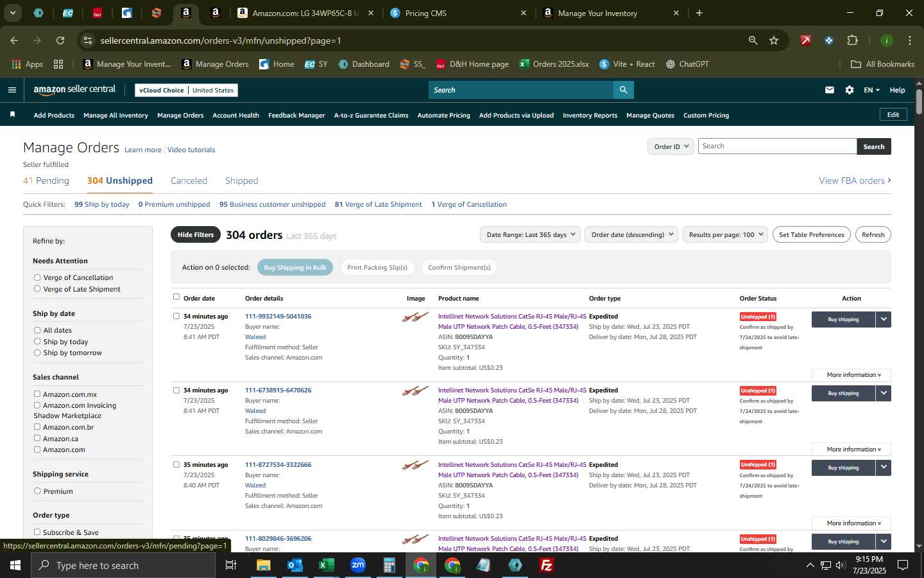
Task: Select Verge of Late Shipment radio filter
Action: [37, 289]
